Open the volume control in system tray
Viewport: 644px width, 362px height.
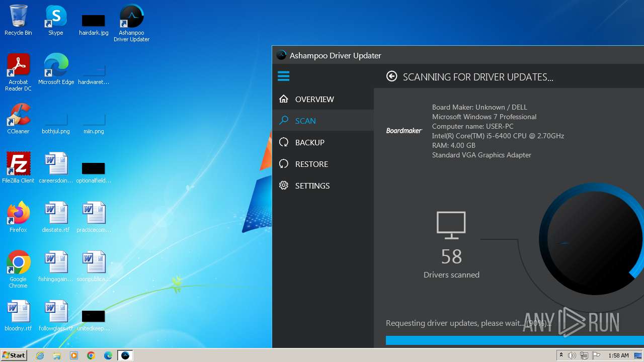click(572, 355)
